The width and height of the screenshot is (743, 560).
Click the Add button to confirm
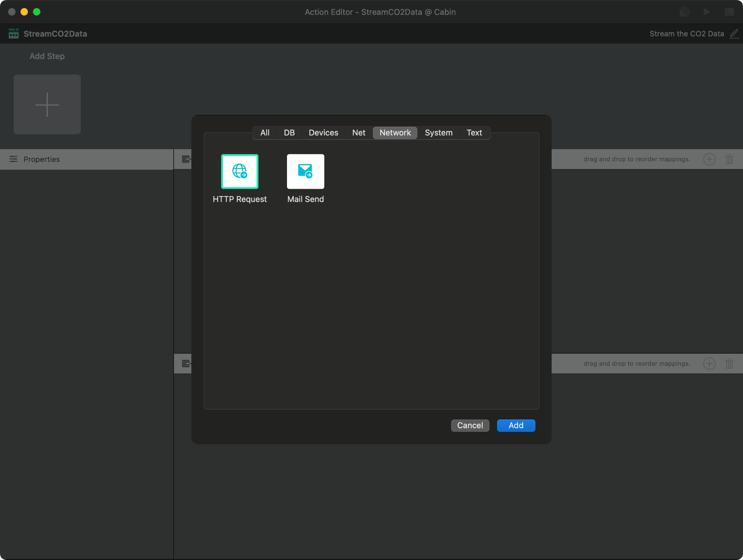(516, 425)
